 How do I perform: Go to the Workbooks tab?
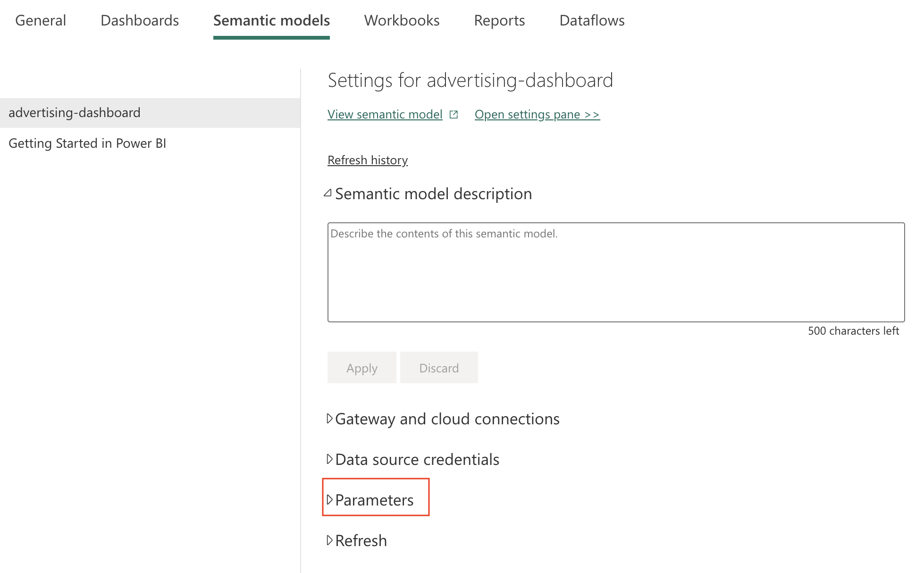[x=402, y=20]
